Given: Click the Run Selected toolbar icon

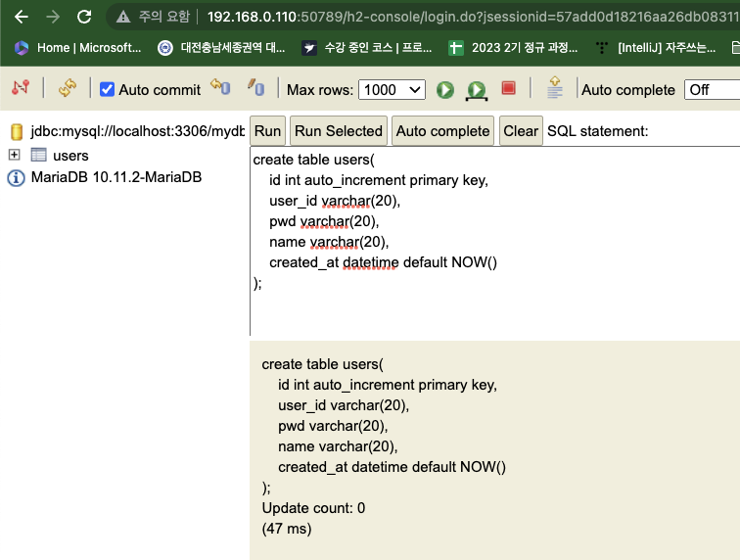Looking at the screenshot, I should coord(476,90).
